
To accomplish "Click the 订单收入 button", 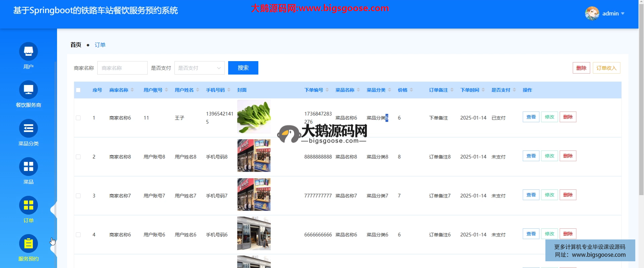I will click(606, 68).
